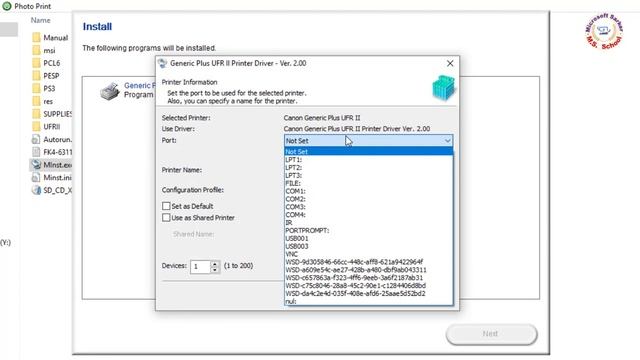640x360 pixels.
Task: Select the MInst.exe installer icon
Action: (x=36, y=164)
